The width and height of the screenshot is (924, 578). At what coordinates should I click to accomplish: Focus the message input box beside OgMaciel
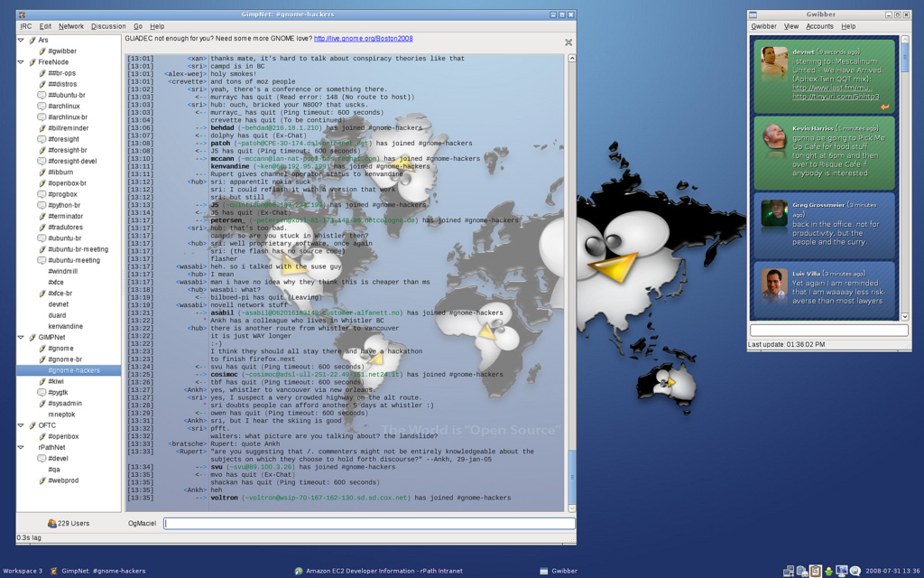coord(368,523)
